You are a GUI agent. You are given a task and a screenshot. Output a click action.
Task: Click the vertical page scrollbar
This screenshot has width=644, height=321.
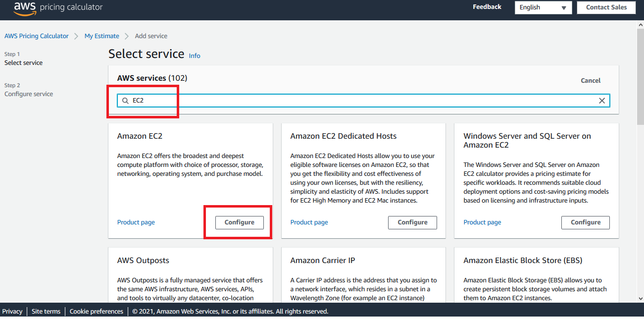click(640, 77)
